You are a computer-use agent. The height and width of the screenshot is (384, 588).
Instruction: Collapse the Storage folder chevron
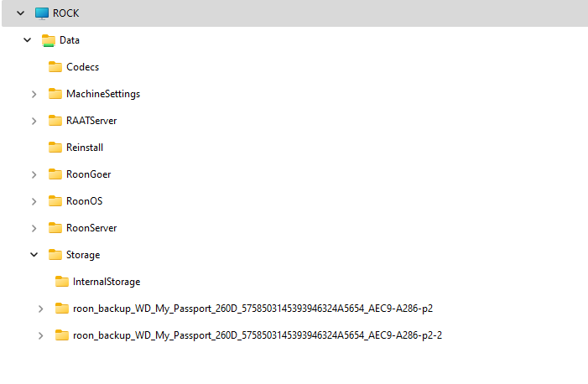34,255
